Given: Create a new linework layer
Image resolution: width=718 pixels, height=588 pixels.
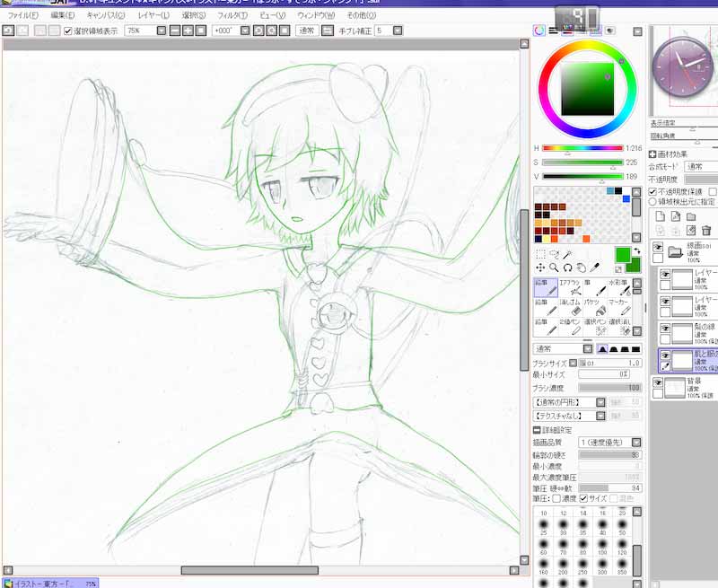Looking at the screenshot, I should [676, 216].
